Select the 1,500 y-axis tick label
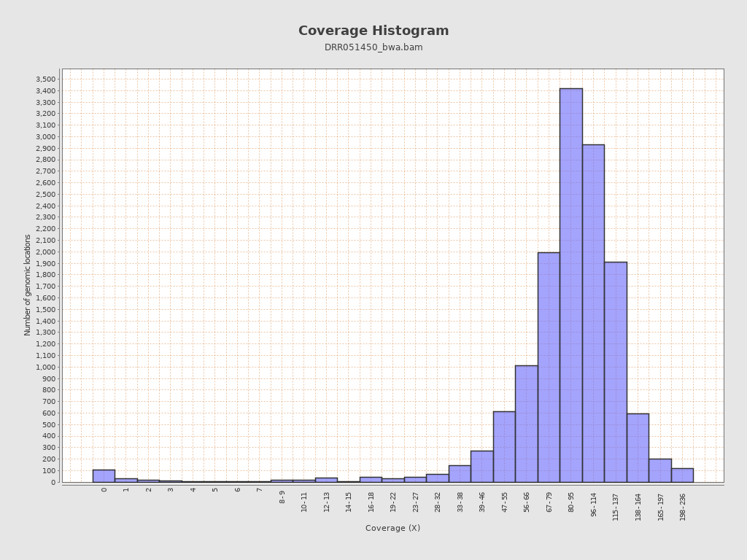 click(46, 309)
